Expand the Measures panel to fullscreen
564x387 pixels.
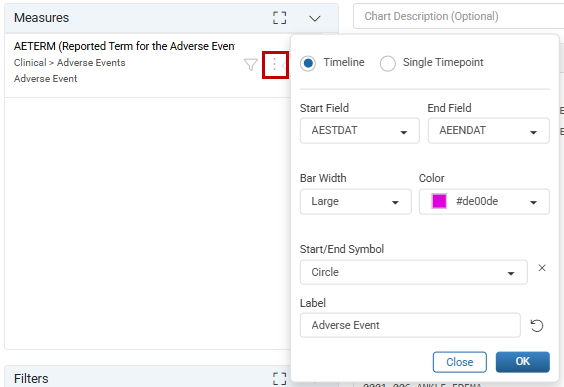[x=279, y=18]
